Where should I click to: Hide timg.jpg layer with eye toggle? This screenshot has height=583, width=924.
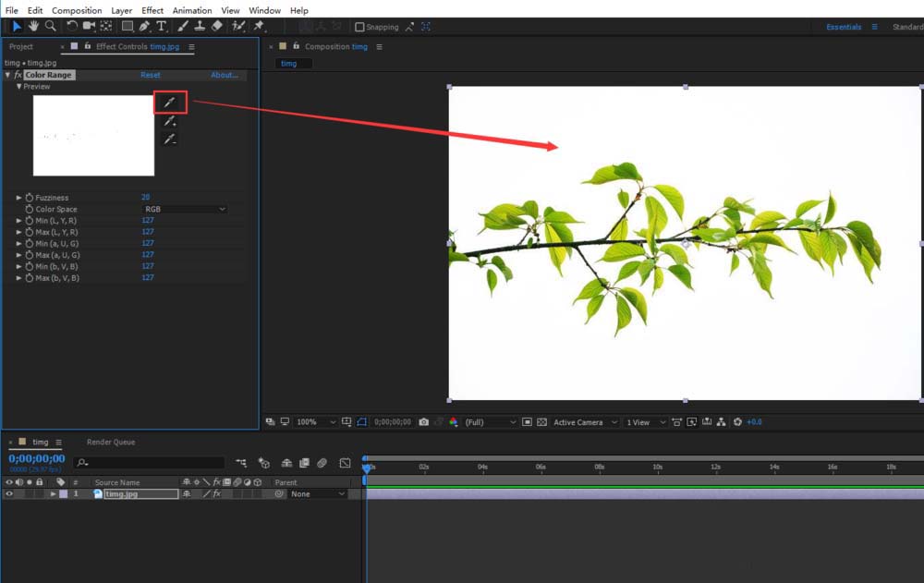coord(9,494)
